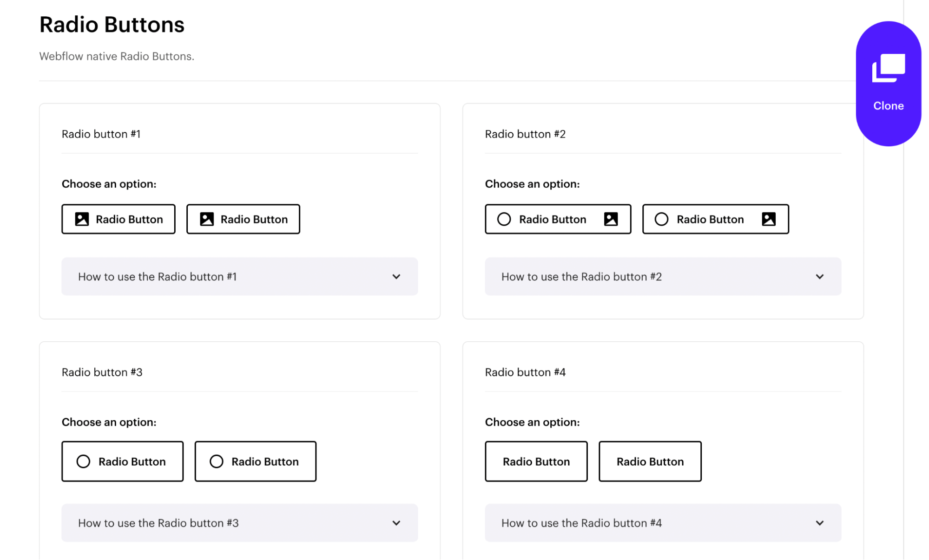Screen dimensions: 929x560
Task: Click image icon in second Radio button #1 option
Action: [207, 219]
